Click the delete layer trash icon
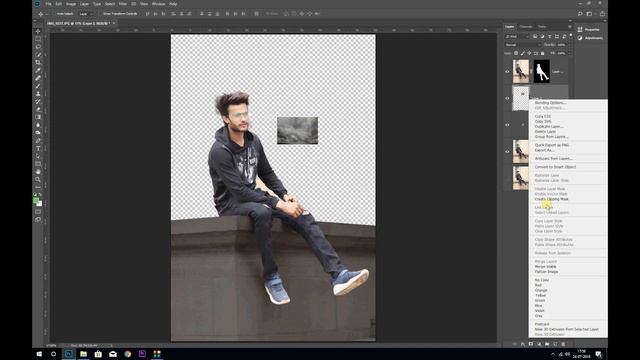Image resolution: width=640 pixels, height=360 pixels. [564, 344]
